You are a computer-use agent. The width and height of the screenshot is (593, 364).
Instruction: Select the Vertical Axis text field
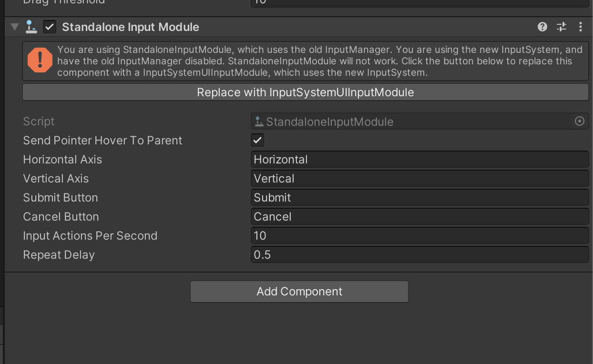click(x=419, y=178)
